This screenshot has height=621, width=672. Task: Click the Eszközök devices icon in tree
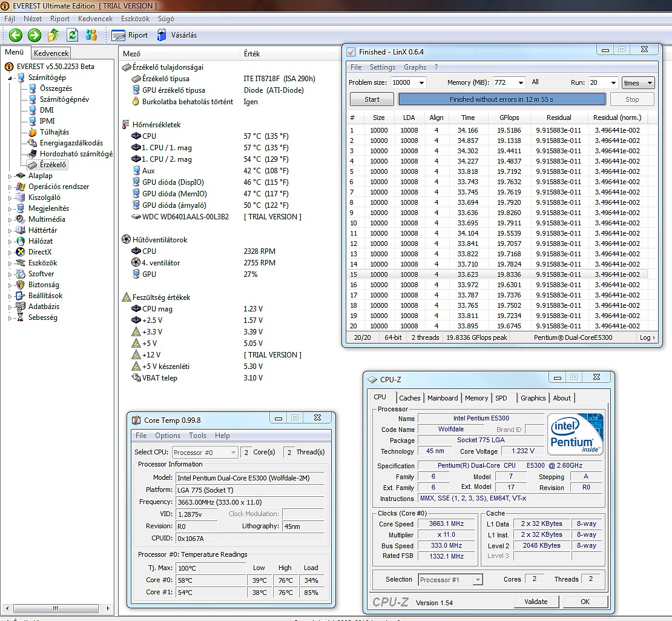point(20,263)
